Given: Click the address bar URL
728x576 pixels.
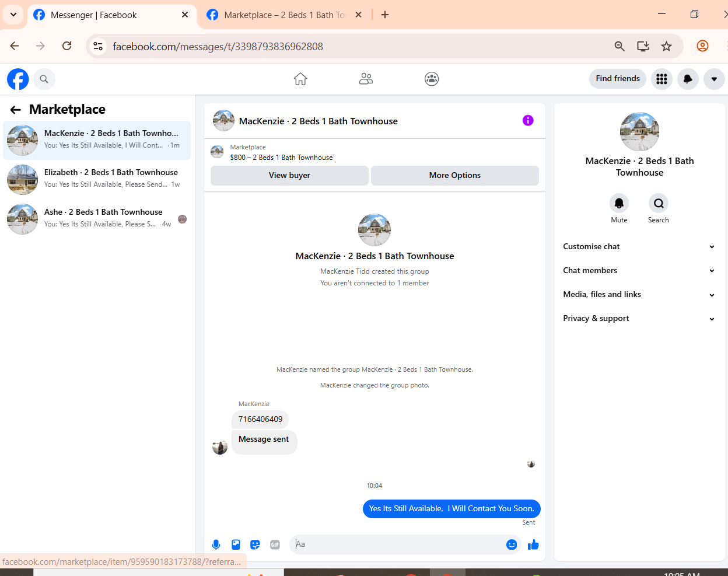Looking at the screenshot, I should (x=218, y=47).
